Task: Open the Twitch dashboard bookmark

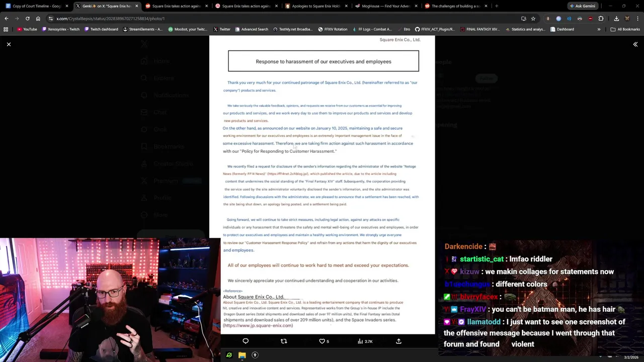Action: (101, 29)
